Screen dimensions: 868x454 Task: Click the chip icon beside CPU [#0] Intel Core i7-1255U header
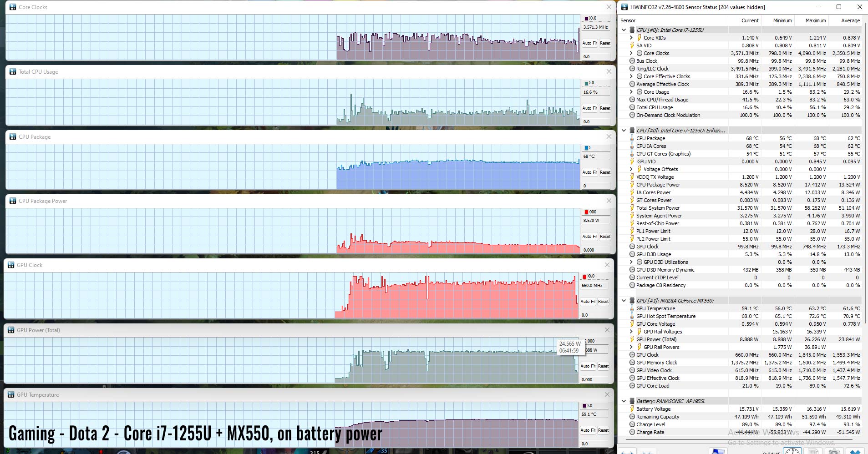coord(632,30)
